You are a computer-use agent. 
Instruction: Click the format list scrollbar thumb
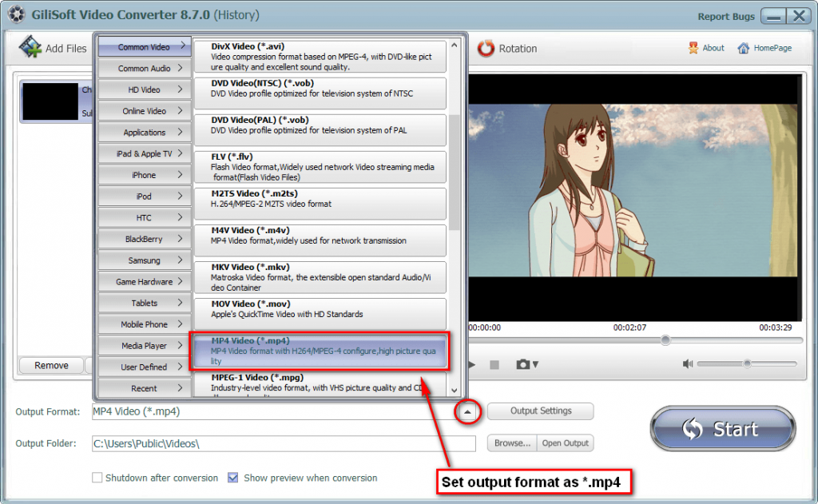pyautogui.click(x=455, y=173)
